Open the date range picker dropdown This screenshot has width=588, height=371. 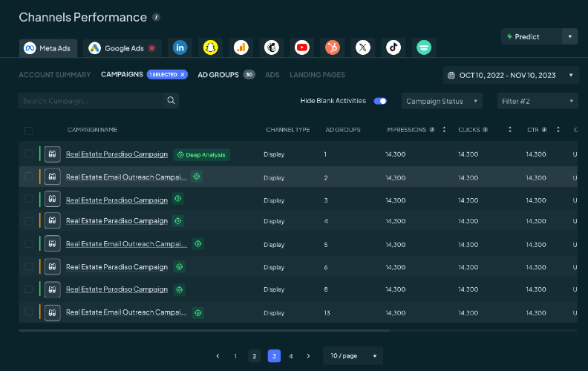[x=510, y=75]
